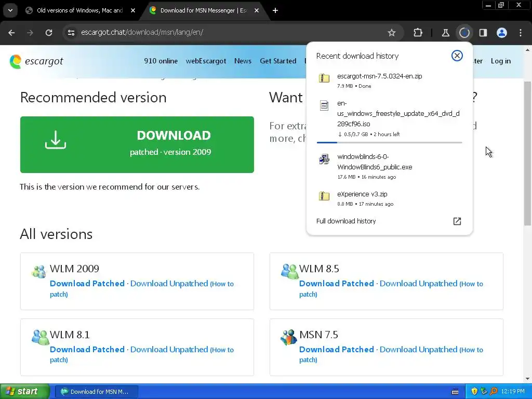The width and height of the screenshot is (532, 399).
Task: Open eXperience v3.zip download entry
Action: click(389, 198)
